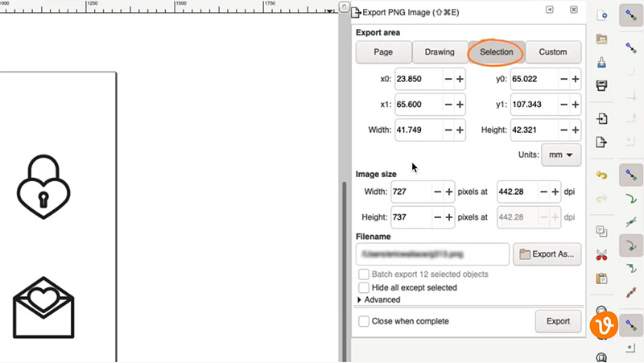Image resolution: width=644 pixels, height=363 pixels.
Task: Enable Hide all except selected
Action: [364, 287]
